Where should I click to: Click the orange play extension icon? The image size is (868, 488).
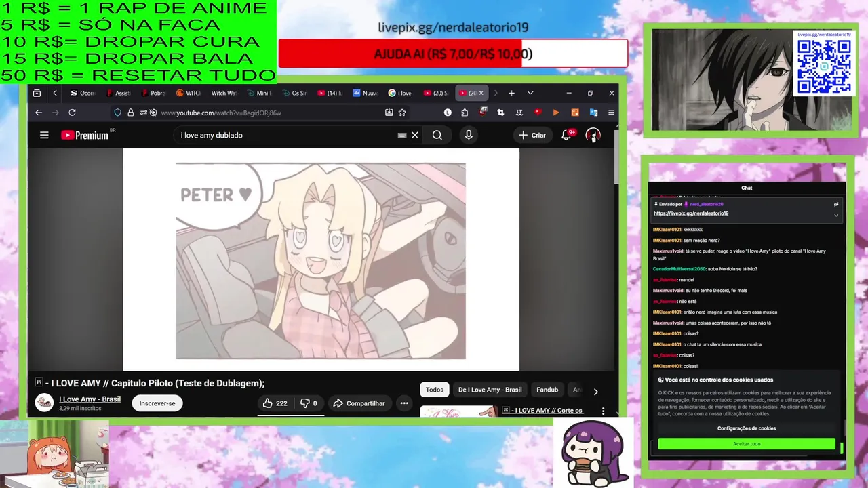(x=556, y=113)
